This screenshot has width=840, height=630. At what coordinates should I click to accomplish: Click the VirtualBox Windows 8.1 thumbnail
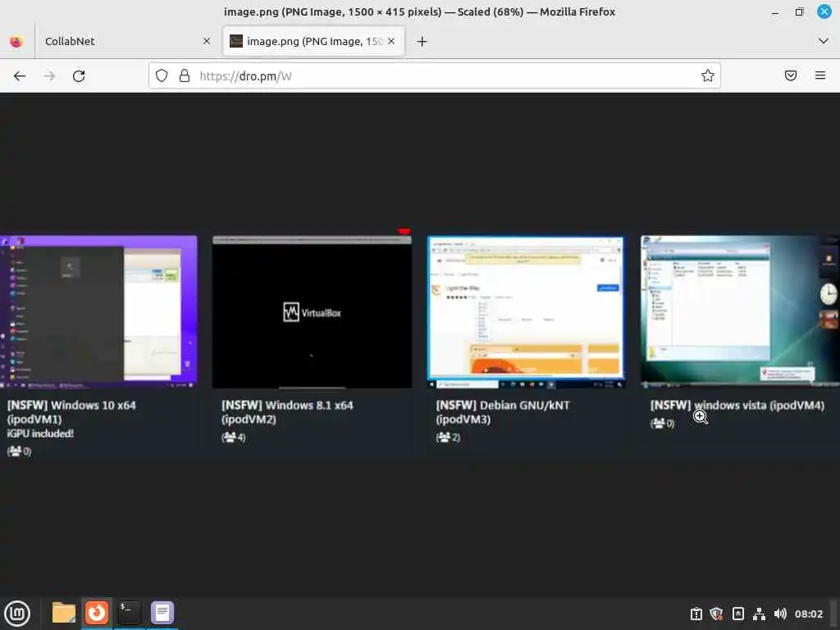[312, 312]
